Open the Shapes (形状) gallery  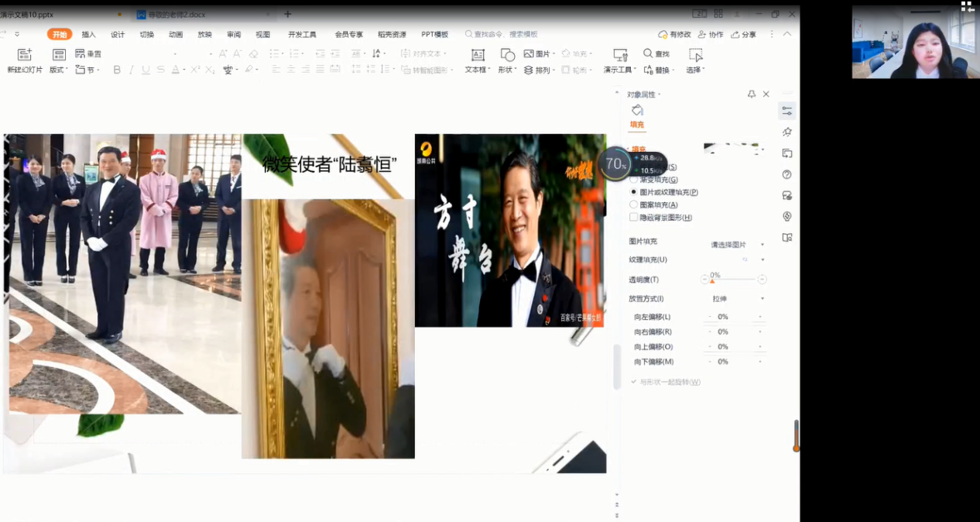[507, 60]
